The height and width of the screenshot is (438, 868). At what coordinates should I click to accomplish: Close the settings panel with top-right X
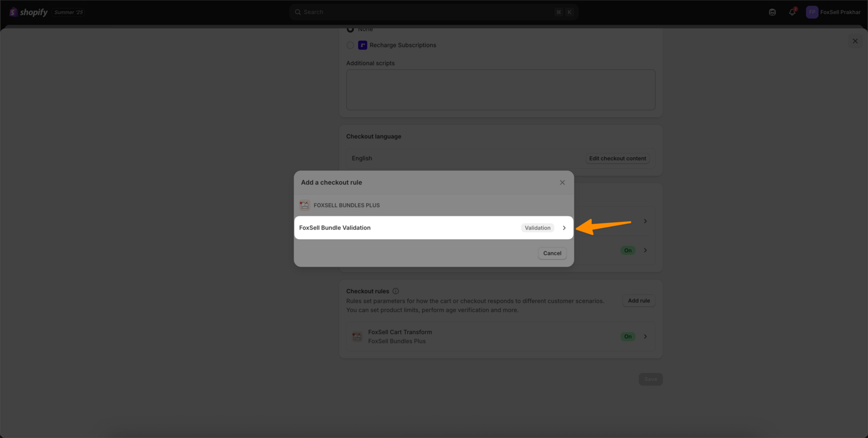tap(855, 41)
